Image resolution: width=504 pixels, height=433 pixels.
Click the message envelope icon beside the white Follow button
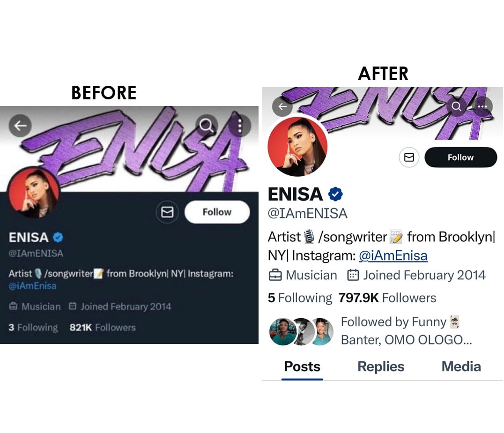pos(167,212)
